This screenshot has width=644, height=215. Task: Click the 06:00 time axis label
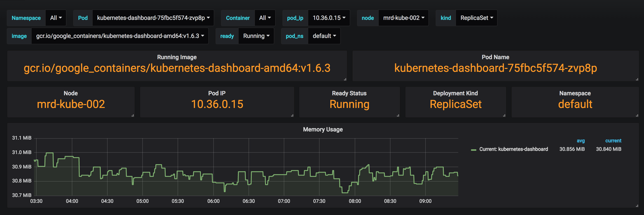[x=214, y=201]
